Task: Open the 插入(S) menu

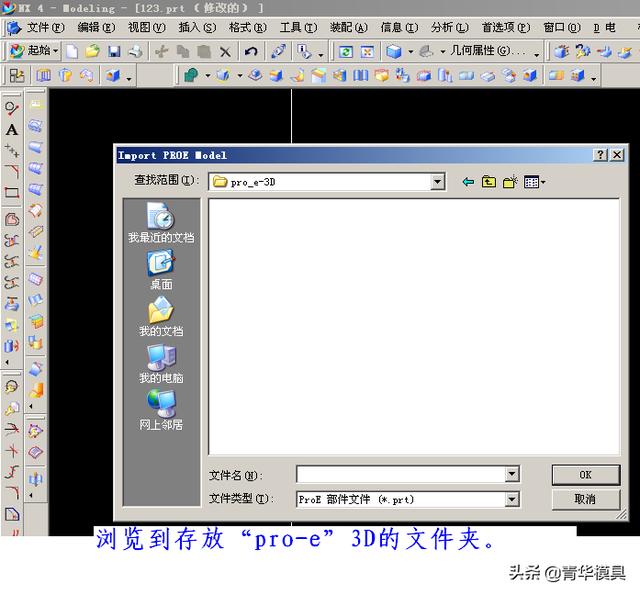Action: (x=198, y=27)
